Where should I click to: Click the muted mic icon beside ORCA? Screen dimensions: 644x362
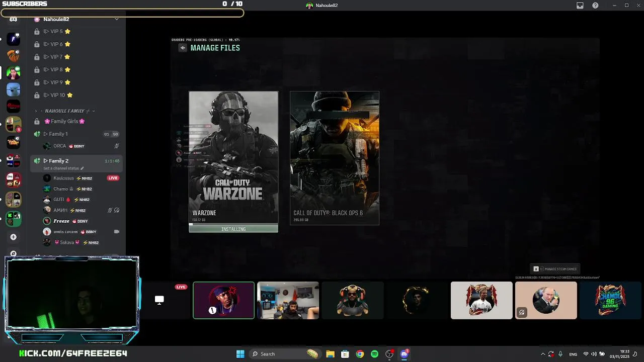click(x=117, y=146)
